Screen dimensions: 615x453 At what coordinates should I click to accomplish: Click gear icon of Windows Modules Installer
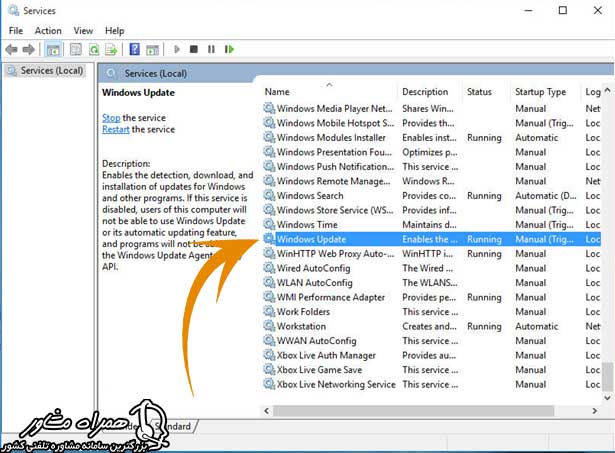tap(269, 137)
